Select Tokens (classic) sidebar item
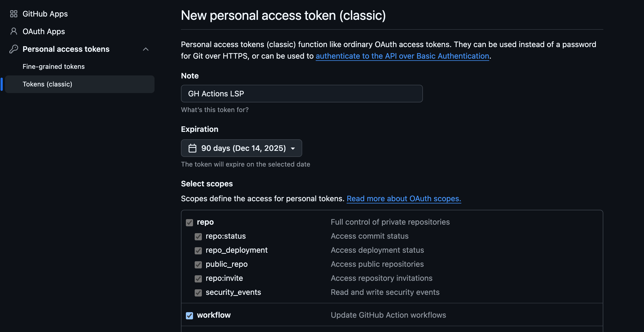This screenshot has width=644, height=332. pos(47,84)
